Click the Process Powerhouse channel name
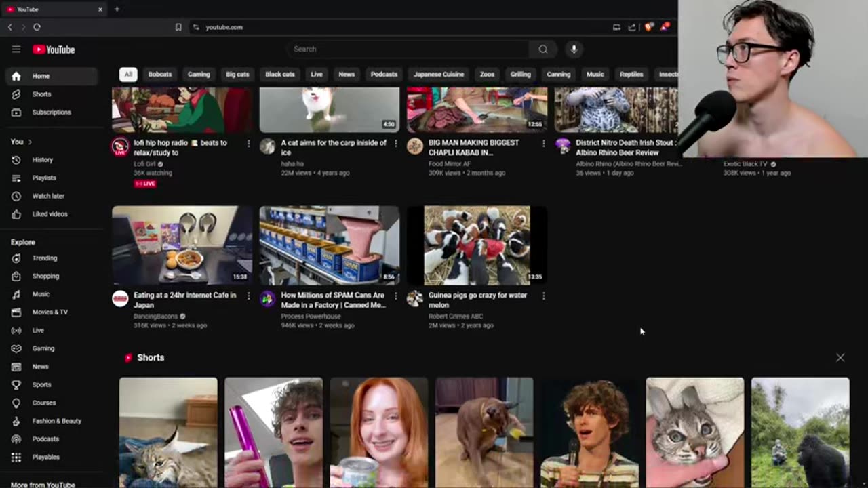Viewport: 868px width, 488px height. (x=311, y=317)
